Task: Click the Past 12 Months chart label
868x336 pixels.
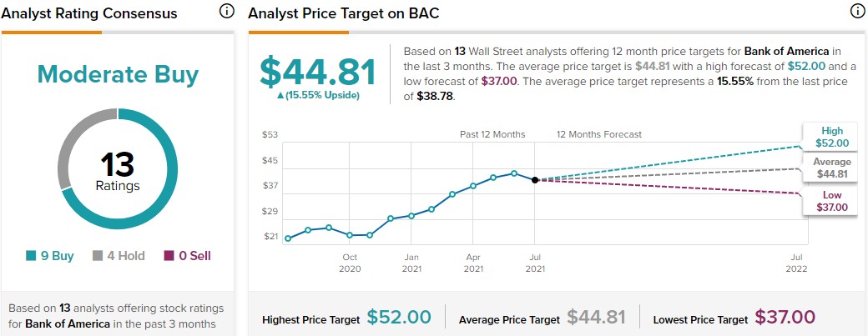Action: (x=492, y=134)
